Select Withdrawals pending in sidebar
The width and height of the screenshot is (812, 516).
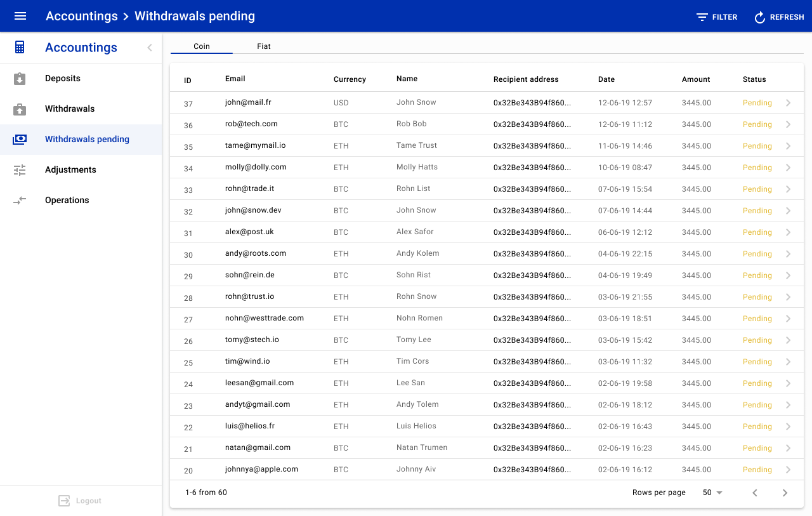pyautogui.click(x=81, y=140)
